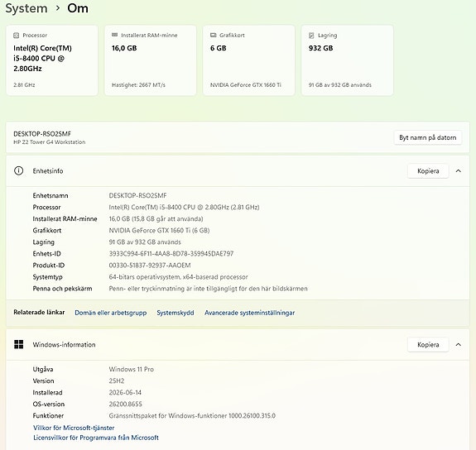Screen dimensions: 476x450
Task: Click the RAM icon in Installerat RAM-minne card
Action: click(x=114, y=35)
